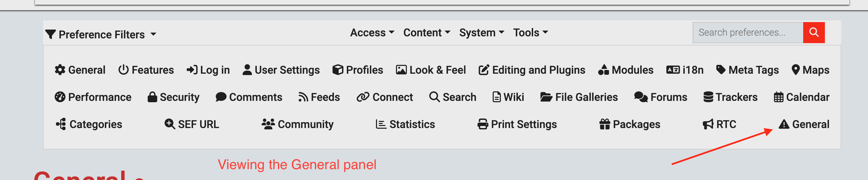The height and width of the screenshot is (180, 868).
Task: Open Editing and Plugins settings
Action: pos(532,70)
